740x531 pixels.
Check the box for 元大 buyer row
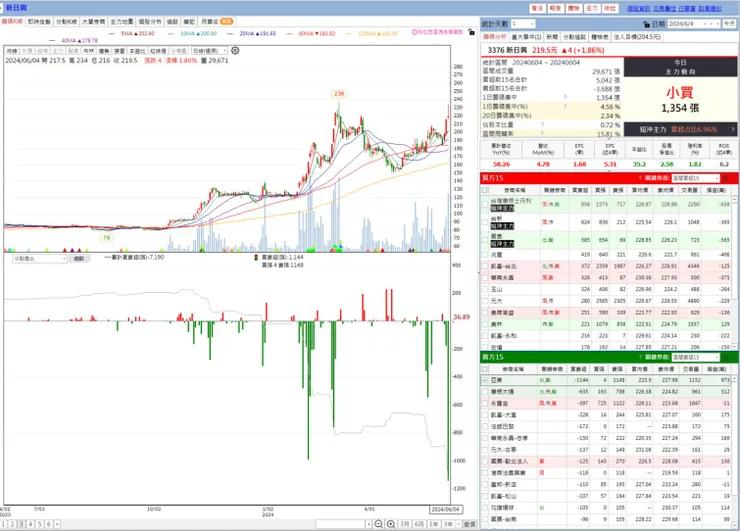[485, 301]
